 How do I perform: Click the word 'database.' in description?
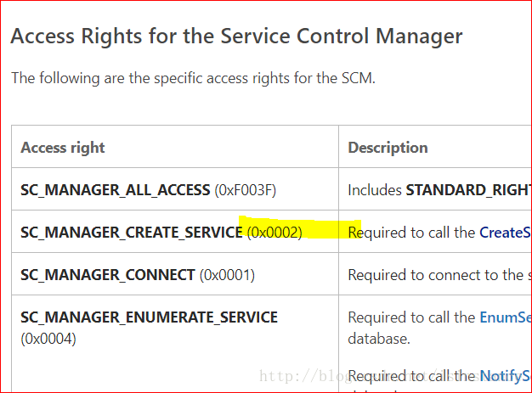(x=379, y=339)
